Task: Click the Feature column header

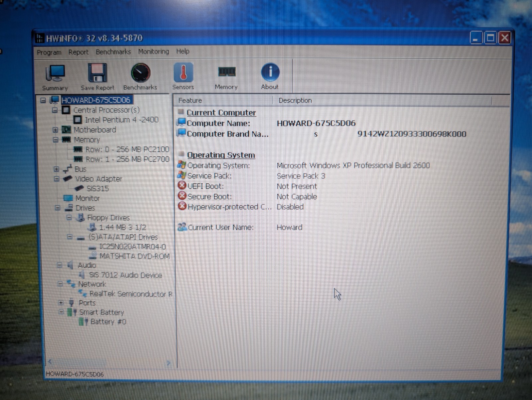Action: coord(223,100)
